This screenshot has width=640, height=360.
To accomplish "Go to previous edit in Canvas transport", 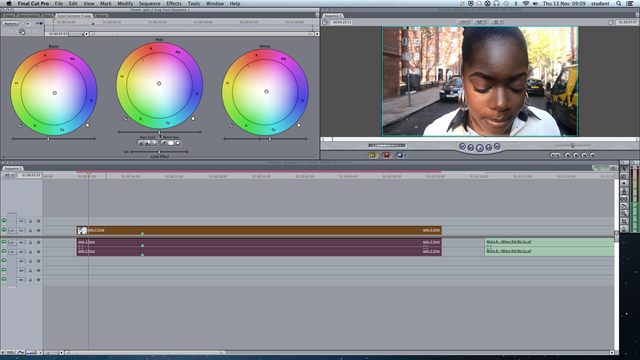I will click(x=462, y=146).
